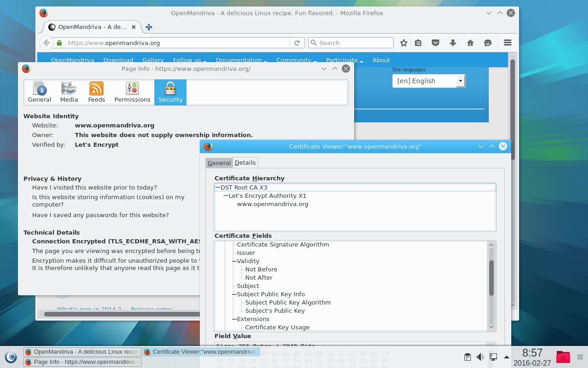This screenshot has height=368, width=588.
Task: Select Subject Public Key Algorithm field
Action: pos(288,302)
